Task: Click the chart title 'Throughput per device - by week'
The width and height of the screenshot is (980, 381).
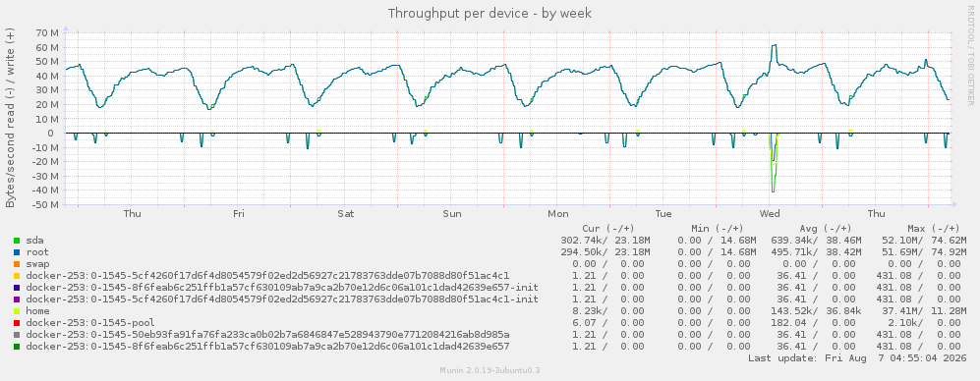Action: tap(490, 13)
